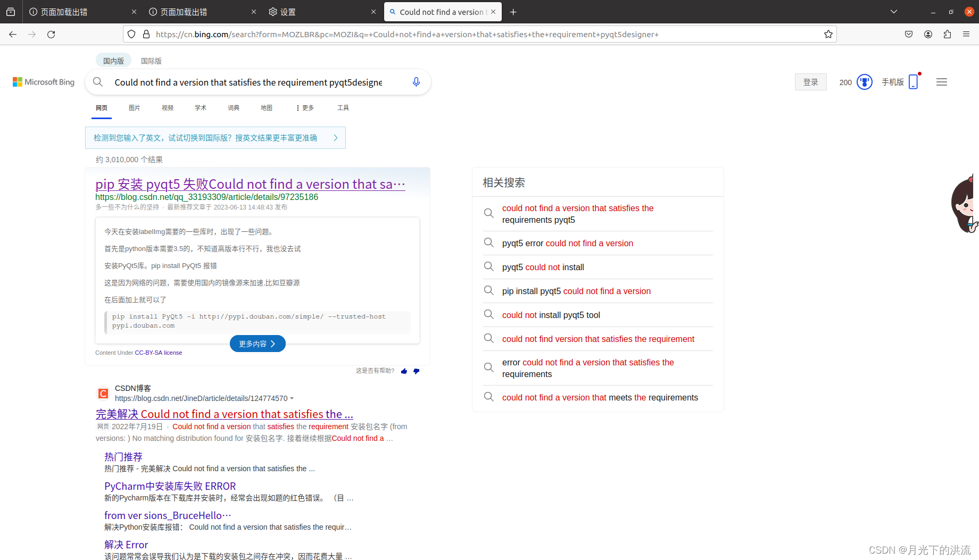The image size is (979, 560).
Task: Switch to 国际版 version
Action: (151, 60)
